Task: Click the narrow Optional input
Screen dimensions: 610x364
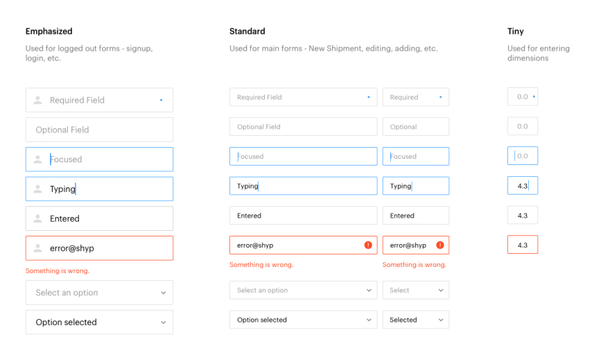Action: [416, 126]
